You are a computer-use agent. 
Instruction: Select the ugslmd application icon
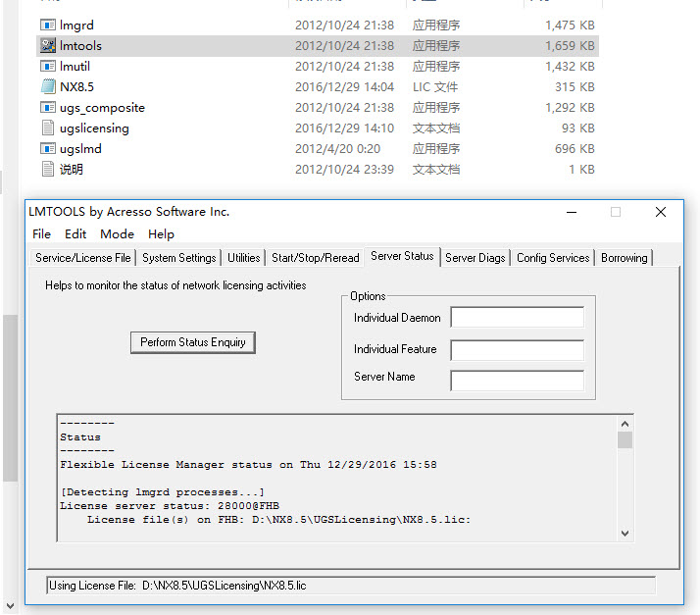pyautogui.click(x=48, y=148)
